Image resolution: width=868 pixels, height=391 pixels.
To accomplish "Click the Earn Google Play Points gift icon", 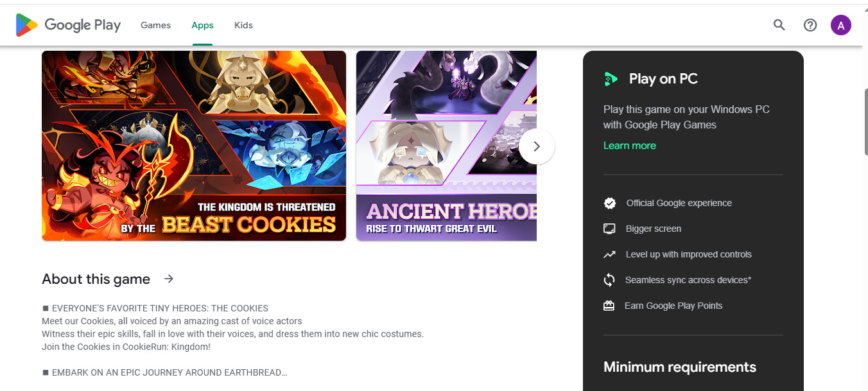I will pyautogui.click(x=609, y=306).
